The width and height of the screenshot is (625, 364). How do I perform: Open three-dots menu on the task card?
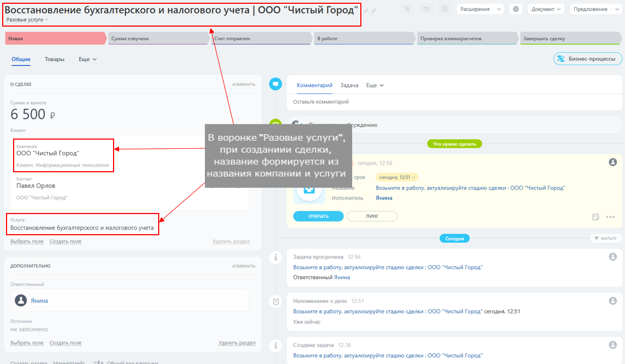[x=610, y=217]
